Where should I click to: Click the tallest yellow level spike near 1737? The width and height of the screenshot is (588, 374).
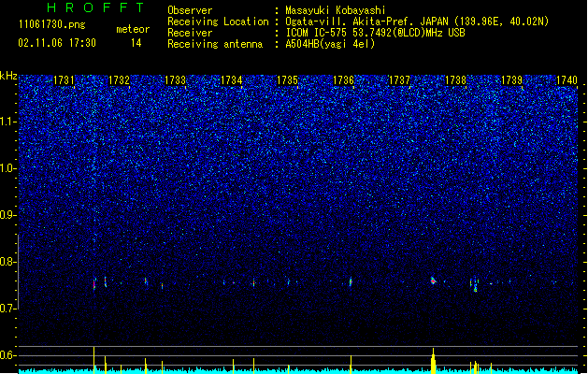click(433, 361)
